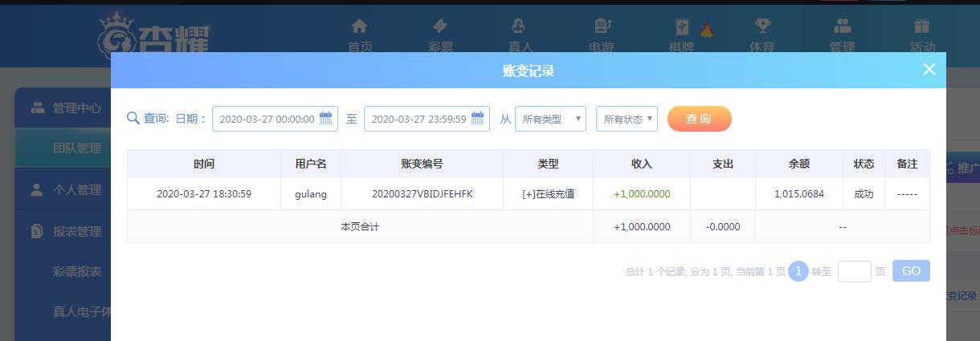Click the GO page jump button

pos(911,271)
